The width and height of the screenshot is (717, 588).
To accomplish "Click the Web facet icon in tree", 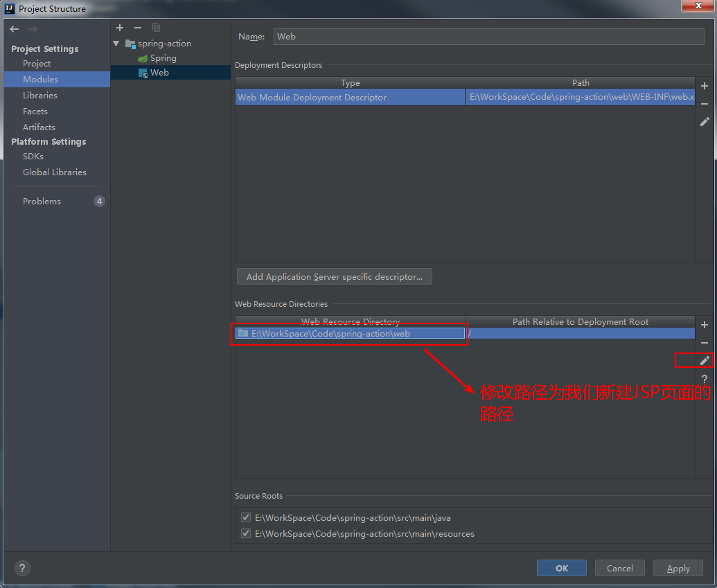I will pos(143,73).
